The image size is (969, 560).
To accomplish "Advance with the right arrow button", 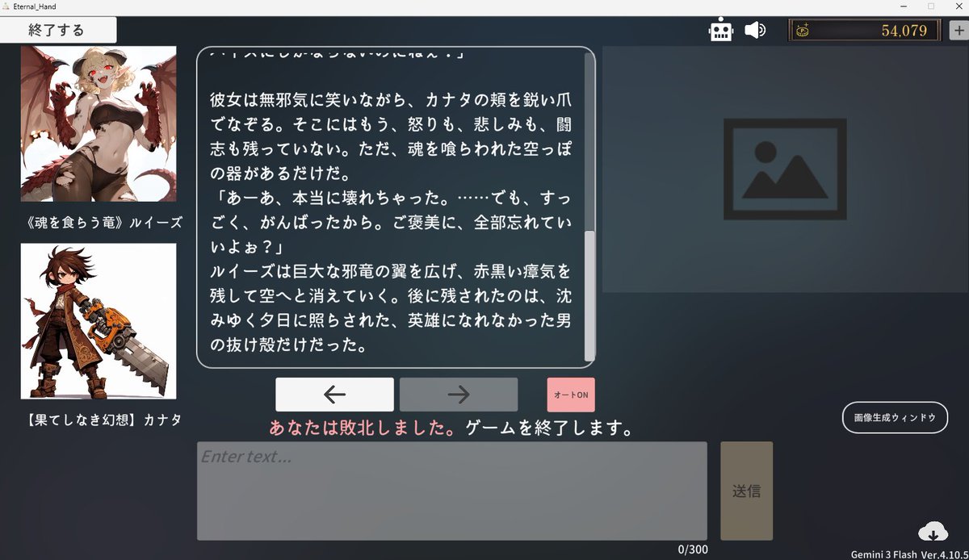I will 459,394.
